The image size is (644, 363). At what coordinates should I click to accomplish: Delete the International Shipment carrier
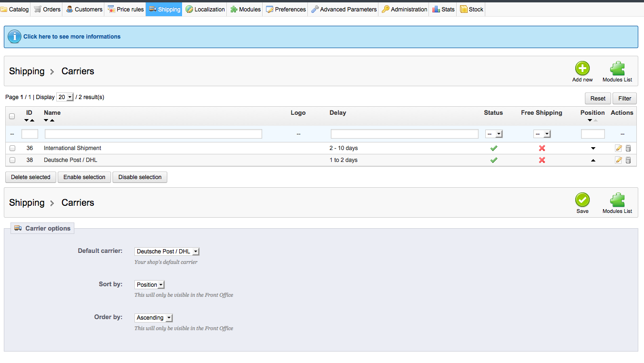coord(628,148)
